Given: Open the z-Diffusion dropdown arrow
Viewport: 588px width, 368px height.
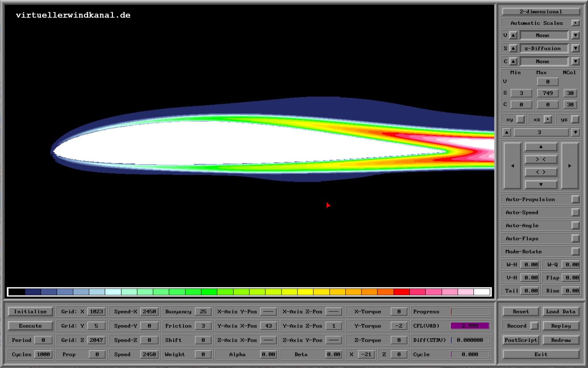Looking at the screenshot, I should [576, 48].
